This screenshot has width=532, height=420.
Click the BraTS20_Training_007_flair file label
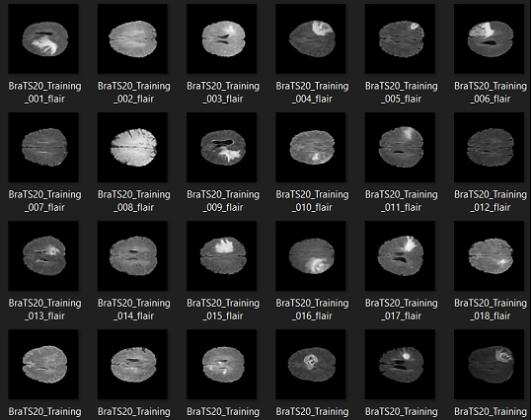[x=44, y=201]
